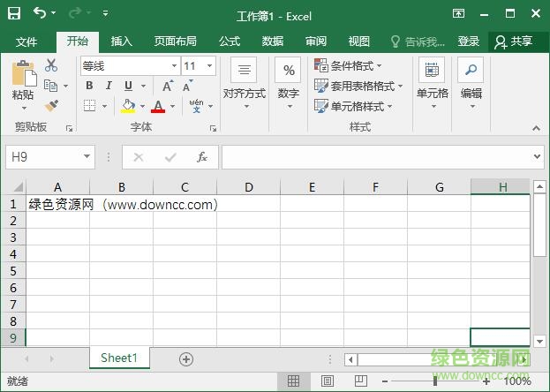Apply the yellow fill color bucket

pos(128,106)
